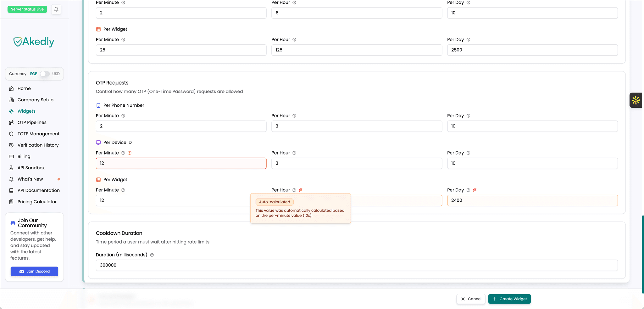Click the page vertical scrollbar
The width and height of the screenshot is (644, 309).
(643, 254)
